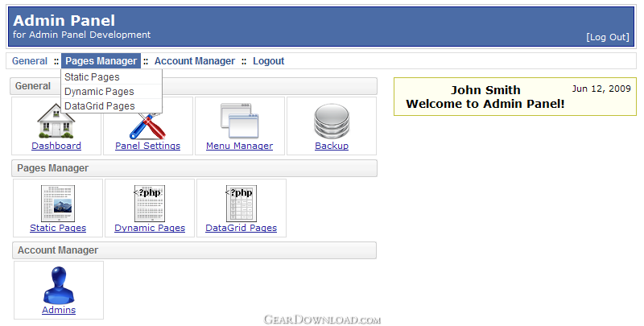Click the Dynamic Pages php icon
This screenshot has height=326, width=644.
click(x=150, y=203)
